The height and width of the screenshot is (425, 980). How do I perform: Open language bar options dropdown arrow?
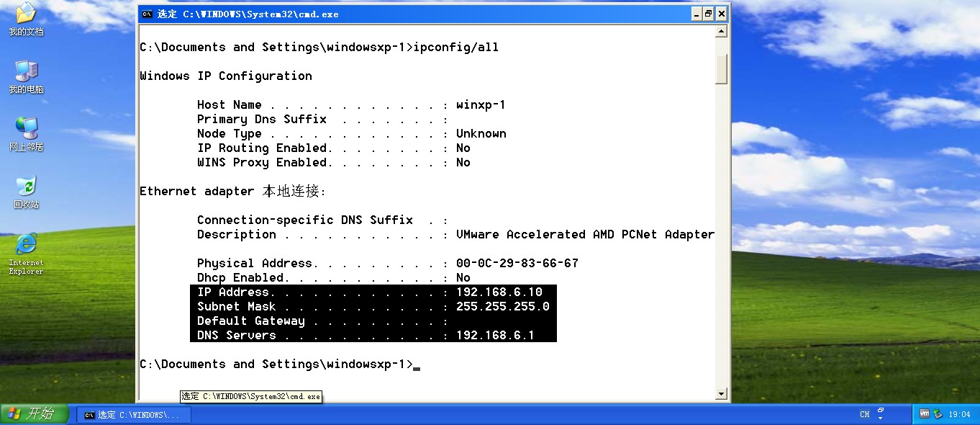coord(881,418)
